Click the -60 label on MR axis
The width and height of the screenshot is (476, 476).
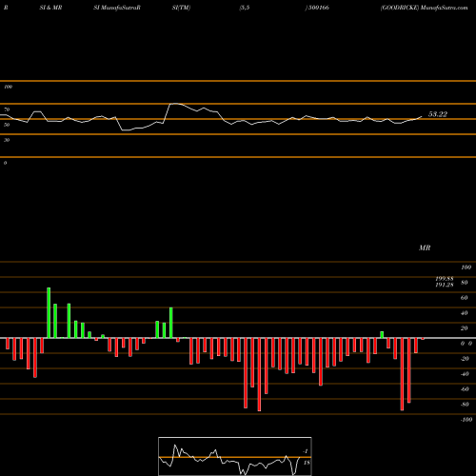(465, 389)
